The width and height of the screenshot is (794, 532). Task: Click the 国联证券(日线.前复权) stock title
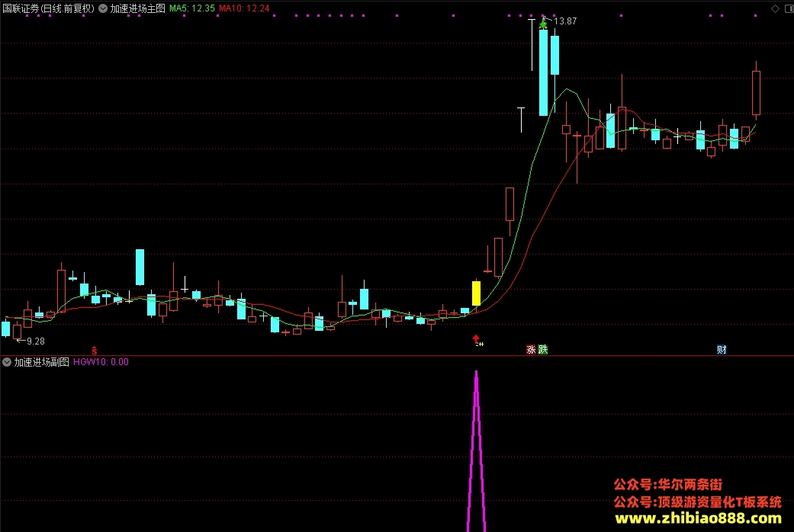(x=49, y=8)
